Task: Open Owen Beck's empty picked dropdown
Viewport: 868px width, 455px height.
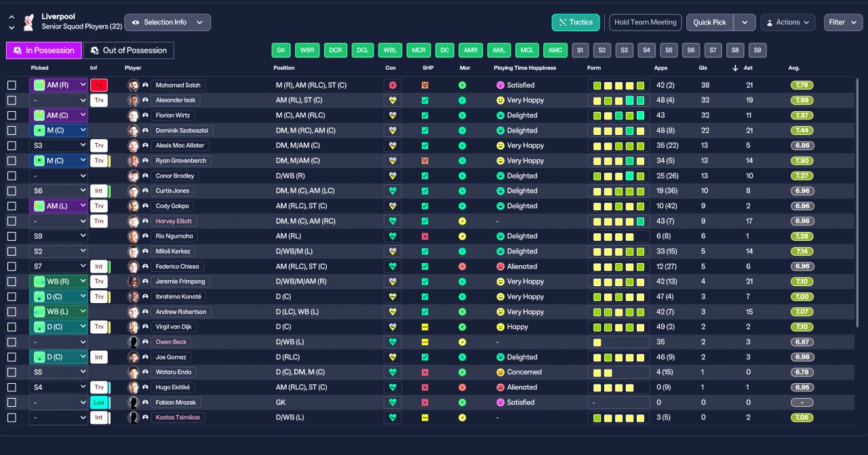Action: coord(59,342)
